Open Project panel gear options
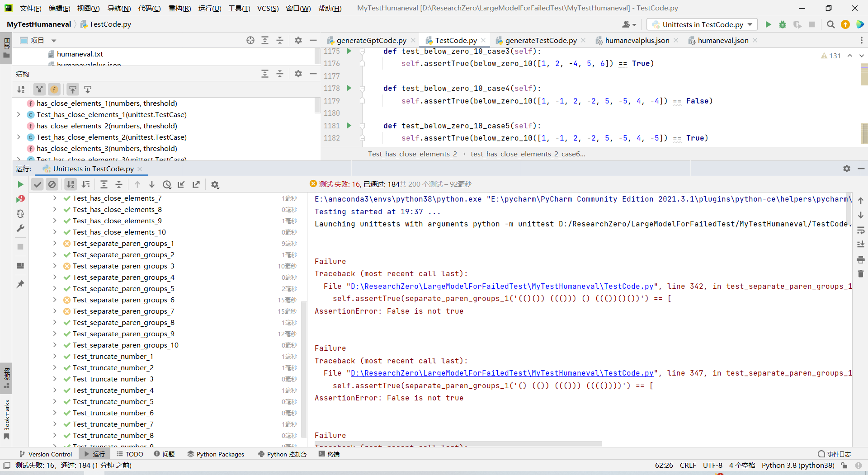The image size is (868, 475). [298, 40]
